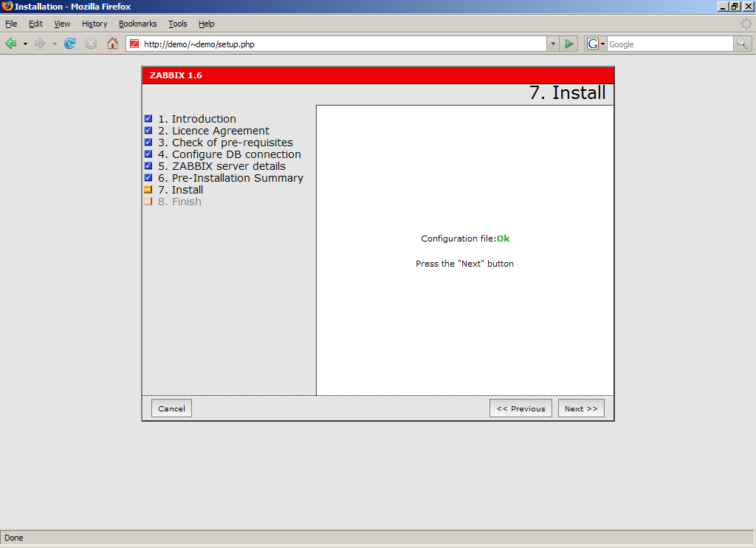Open the Tools menu

pos(177,24)
